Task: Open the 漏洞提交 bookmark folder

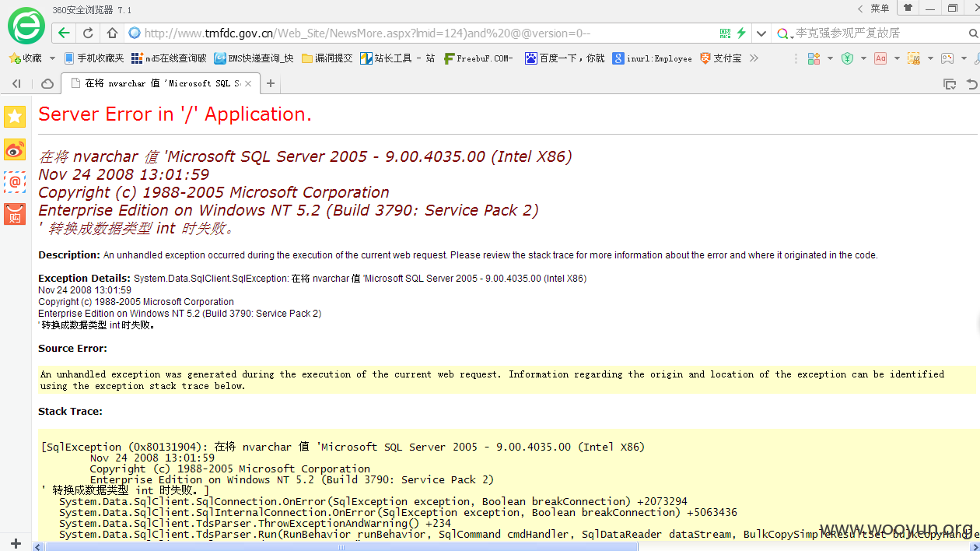Action: point(327,58)
